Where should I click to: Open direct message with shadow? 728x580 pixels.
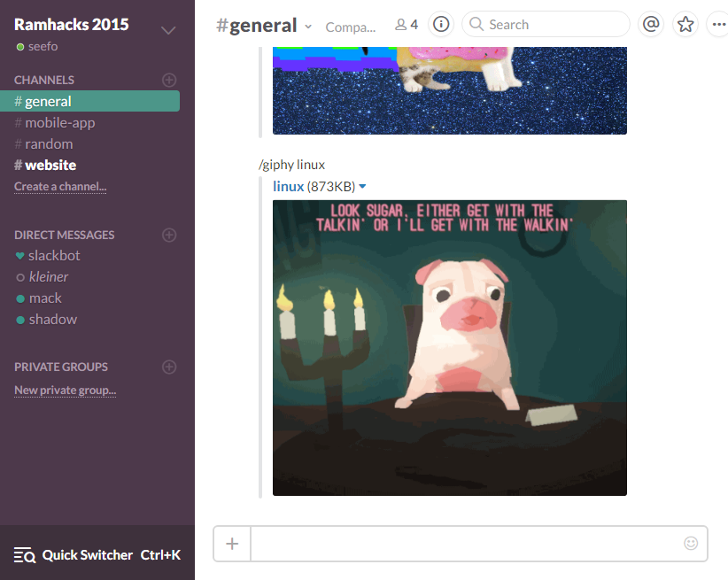pyautogui.click(x=46, y=320)
